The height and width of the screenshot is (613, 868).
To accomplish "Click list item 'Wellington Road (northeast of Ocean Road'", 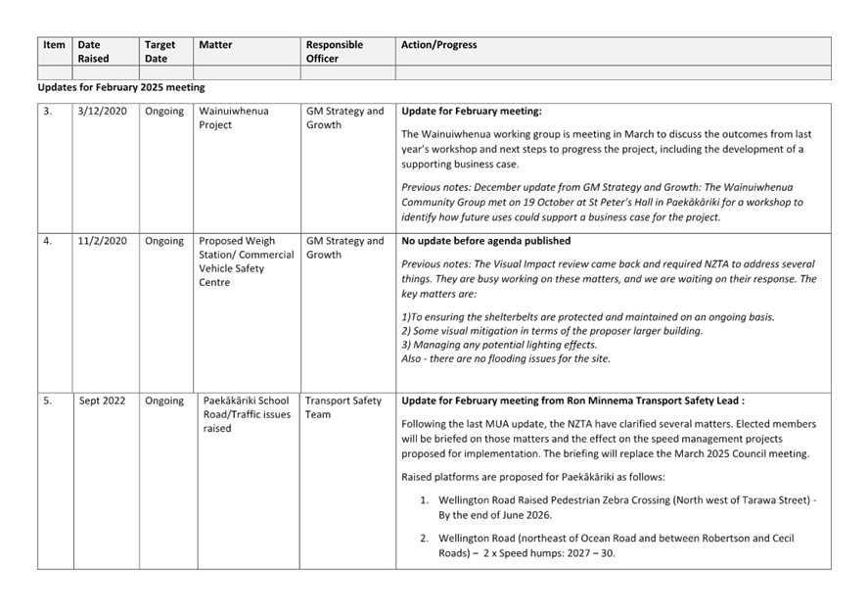I will click(617, 545).
